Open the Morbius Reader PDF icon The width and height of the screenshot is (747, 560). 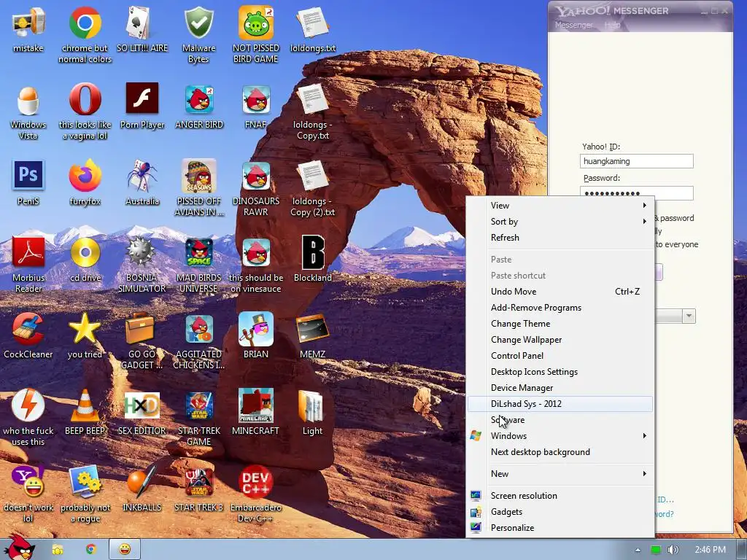28,252
